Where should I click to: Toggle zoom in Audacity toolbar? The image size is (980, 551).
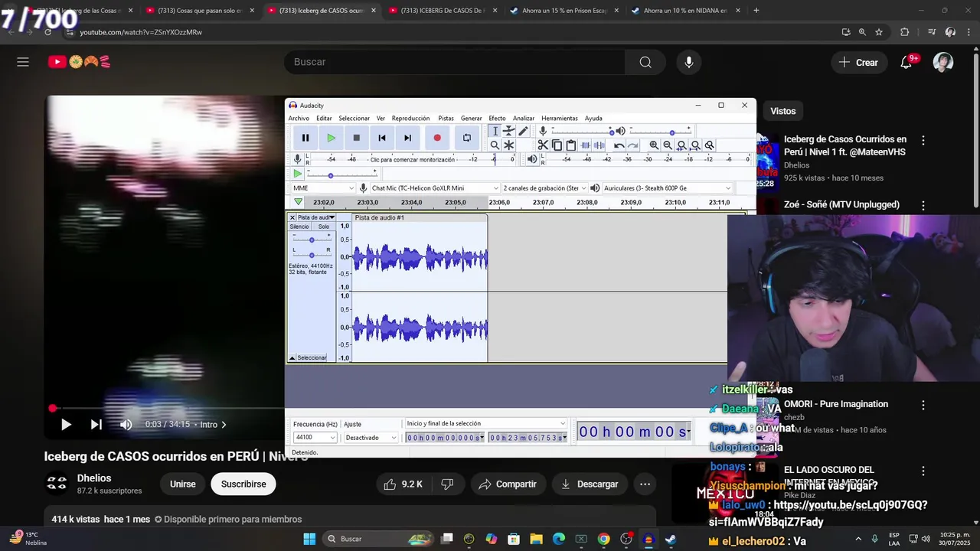coord(710,145)
